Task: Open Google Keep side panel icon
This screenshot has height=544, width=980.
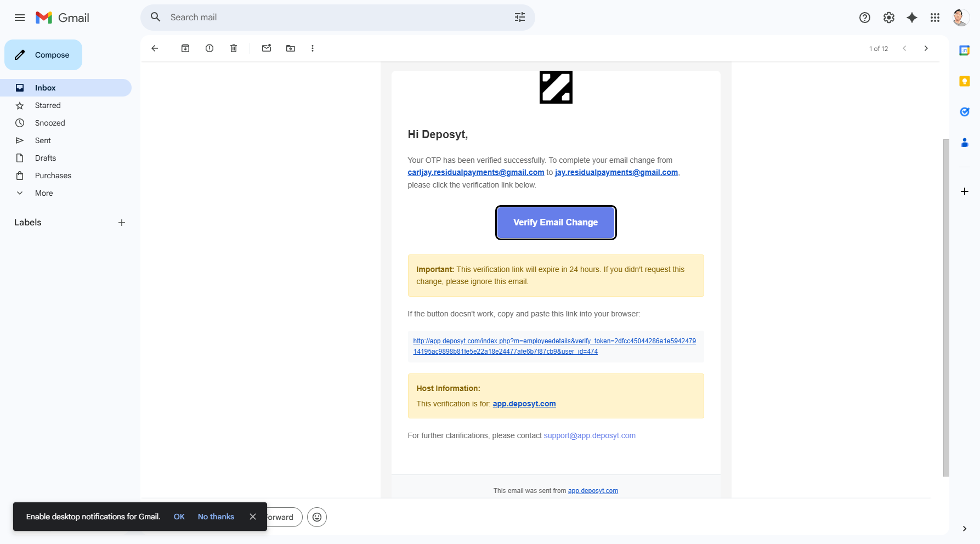Action: click(965, 81)
